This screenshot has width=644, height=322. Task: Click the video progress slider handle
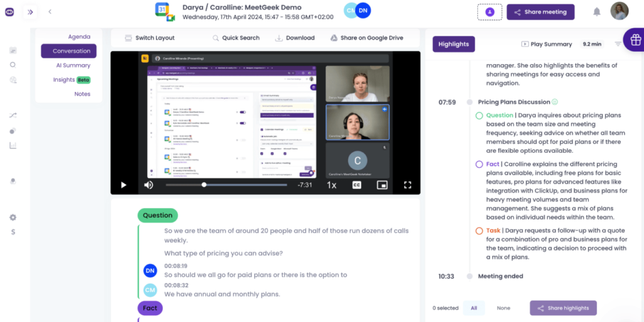204,185
